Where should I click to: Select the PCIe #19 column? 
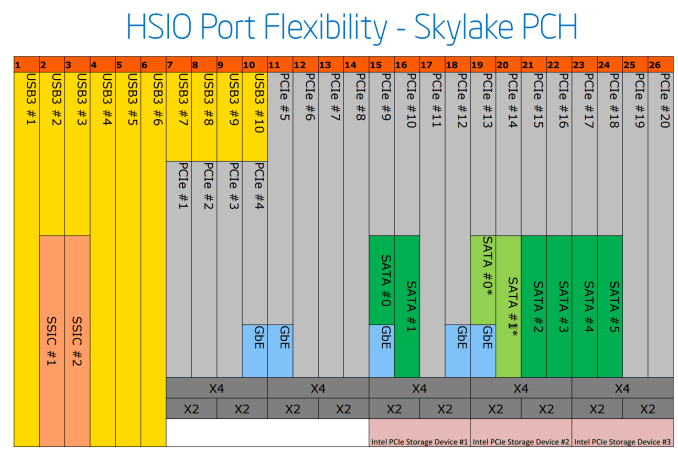click(636, 224)
